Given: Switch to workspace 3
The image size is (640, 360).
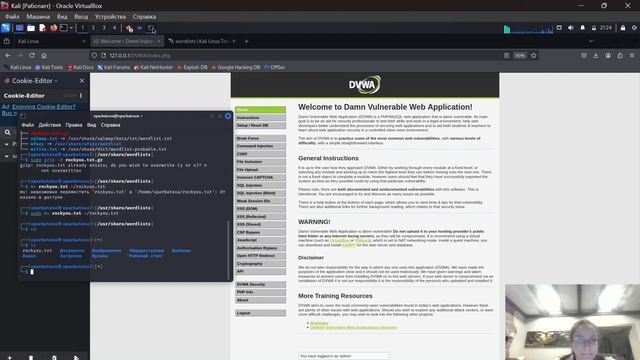Looking at the screenshot, I should pos(104,28).
